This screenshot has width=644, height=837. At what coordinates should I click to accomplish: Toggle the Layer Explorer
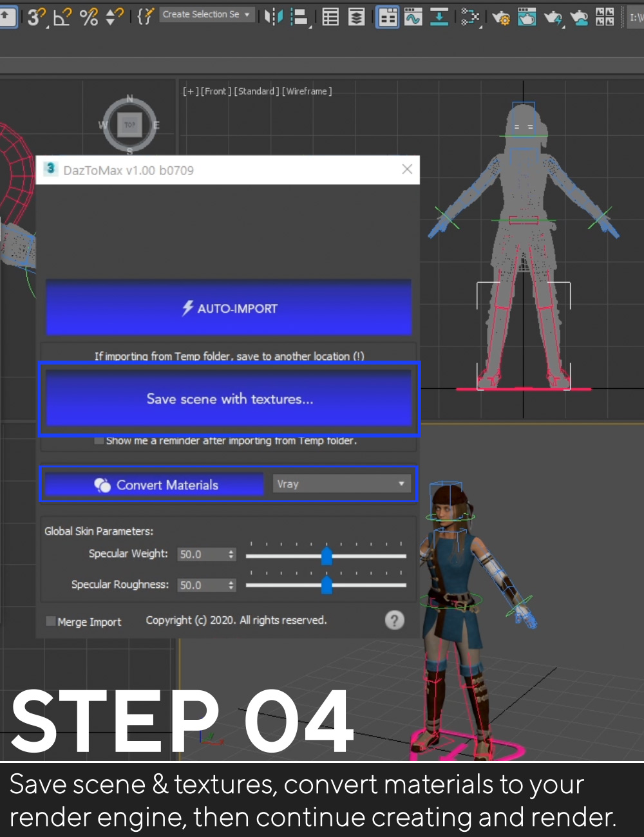[x=356, y=17]
